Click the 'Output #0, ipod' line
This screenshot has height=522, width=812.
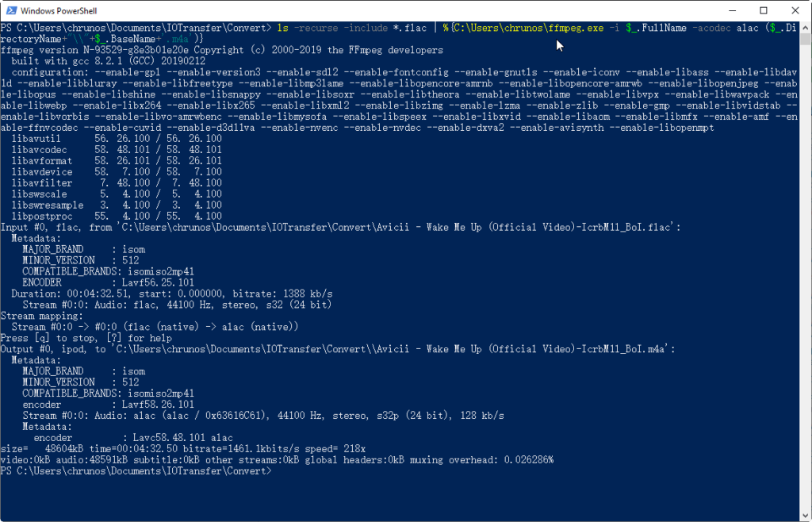click(x=338, y=349)
